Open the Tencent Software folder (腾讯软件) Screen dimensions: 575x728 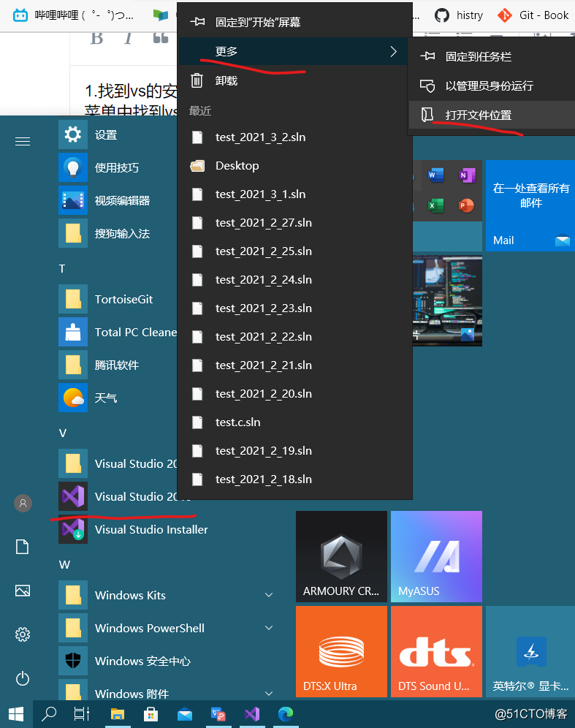(x=73, y=365)
